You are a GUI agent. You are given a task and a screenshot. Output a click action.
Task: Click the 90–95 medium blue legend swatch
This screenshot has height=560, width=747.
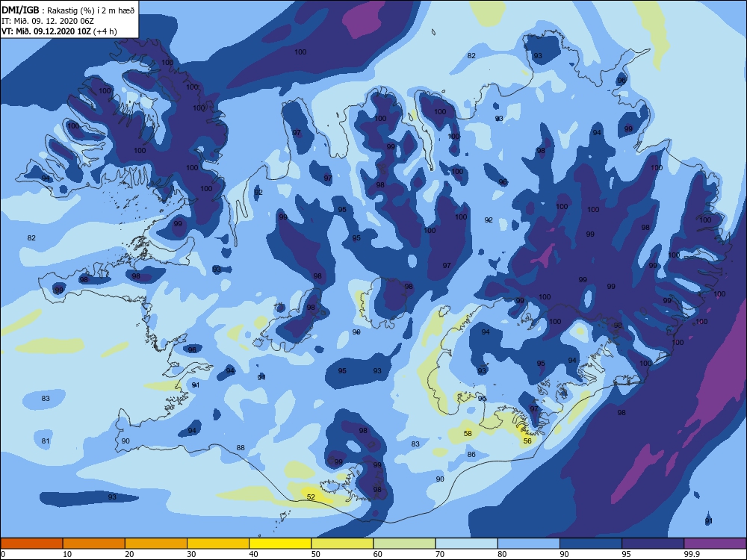pyautogui.click(x=591, y=544)
